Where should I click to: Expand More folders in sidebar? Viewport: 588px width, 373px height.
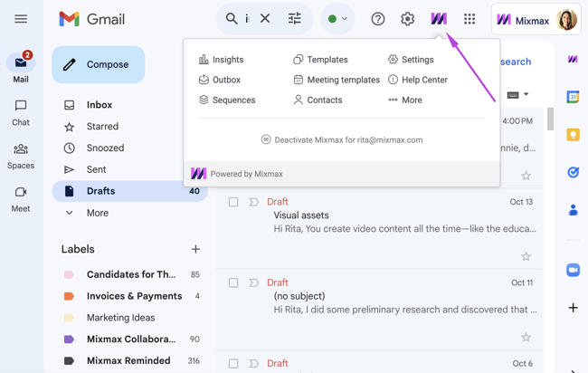(98, 213)
